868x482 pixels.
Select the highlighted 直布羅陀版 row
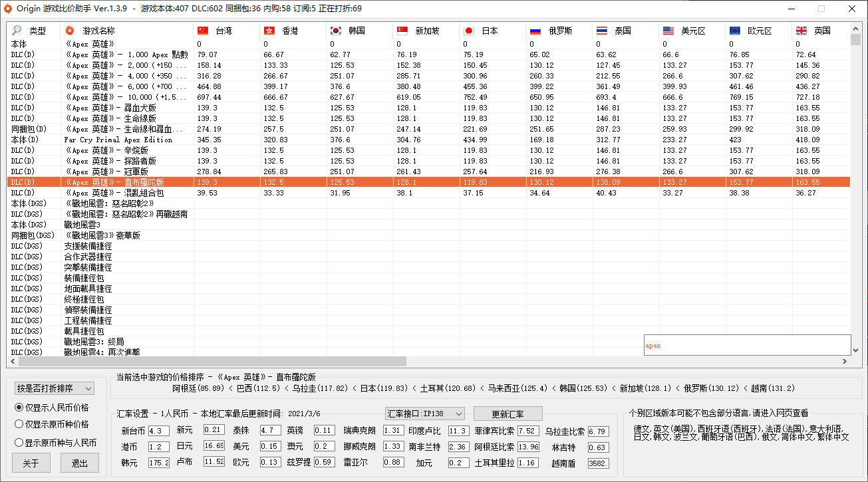coord(429,182)
